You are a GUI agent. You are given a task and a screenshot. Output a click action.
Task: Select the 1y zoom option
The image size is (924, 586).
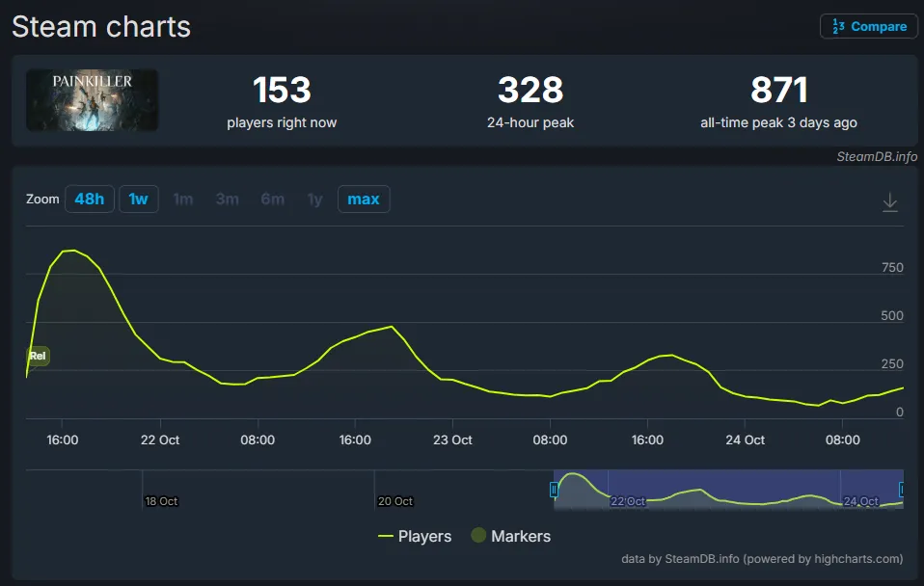[315, 200]
